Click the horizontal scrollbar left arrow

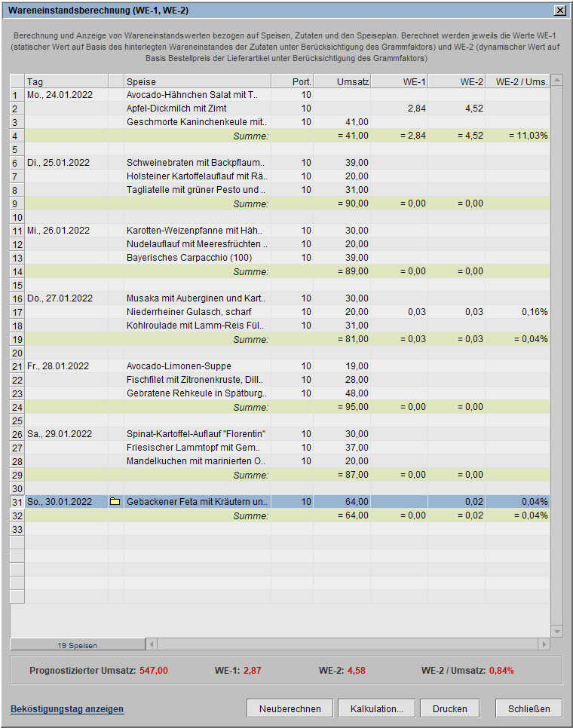tap(152, 645)
